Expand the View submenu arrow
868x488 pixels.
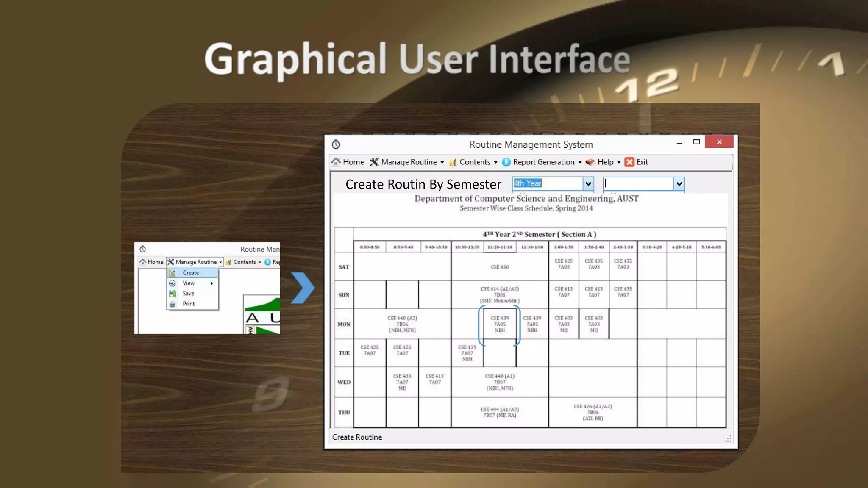click(211, 283)
